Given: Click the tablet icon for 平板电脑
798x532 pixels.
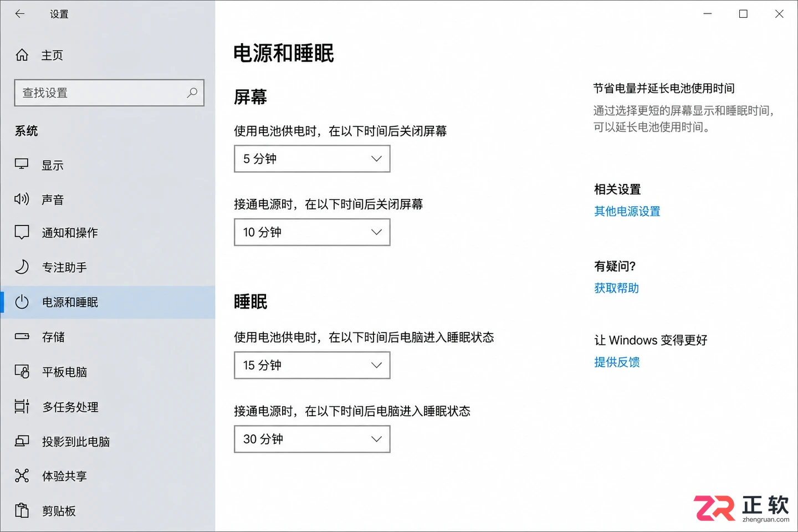Looking at the screenshot, I should tap(22, 371).
